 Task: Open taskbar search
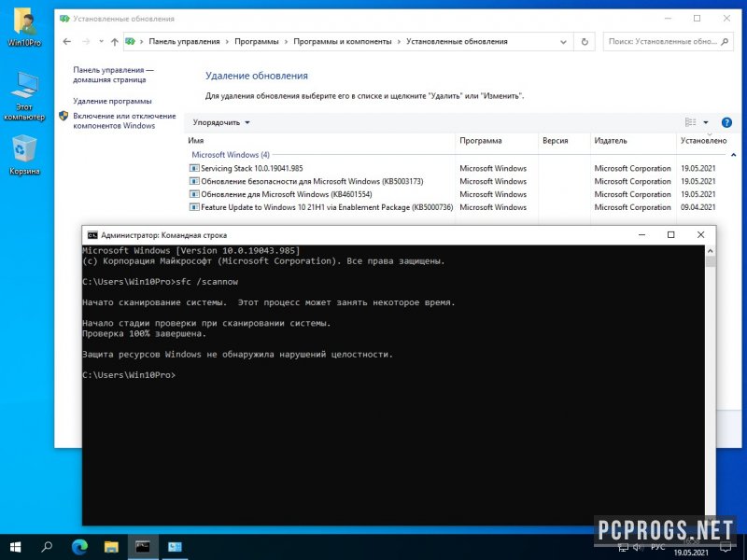[x=47, y=547]
